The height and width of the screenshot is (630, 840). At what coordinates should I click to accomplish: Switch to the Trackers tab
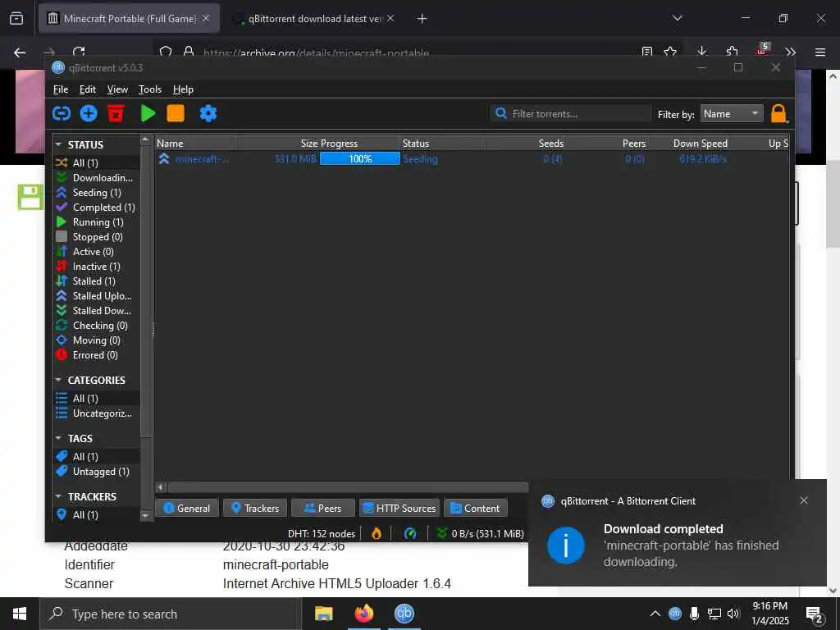pos(255,508)
